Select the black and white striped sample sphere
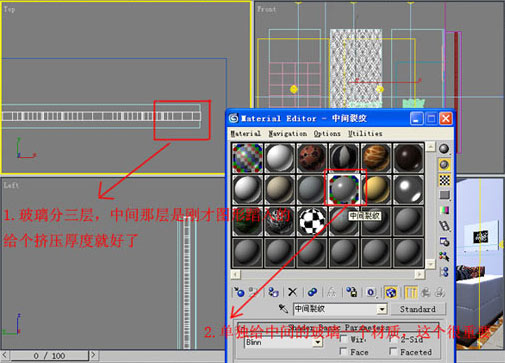 [344, 158]
